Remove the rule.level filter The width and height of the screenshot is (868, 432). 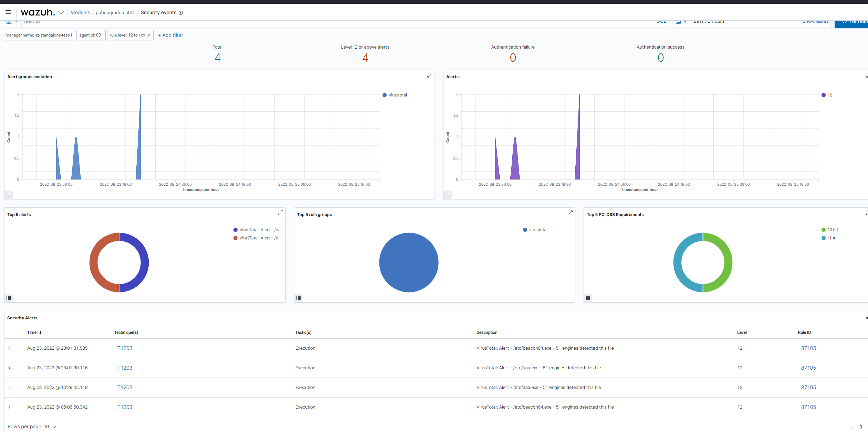coord(149,35)
